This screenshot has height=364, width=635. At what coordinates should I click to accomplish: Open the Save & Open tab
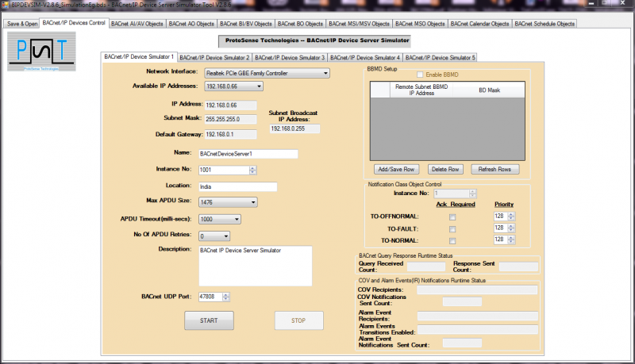tap(22, 24)
